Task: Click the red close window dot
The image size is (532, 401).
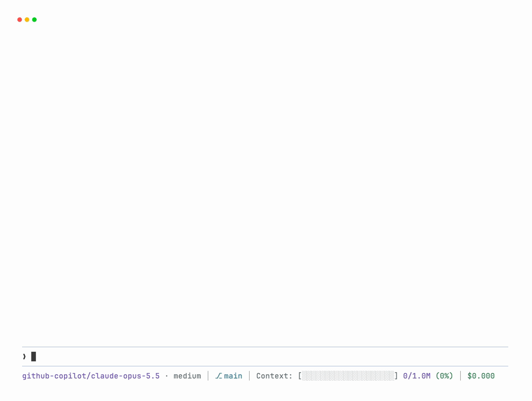Action: point(20,20)
